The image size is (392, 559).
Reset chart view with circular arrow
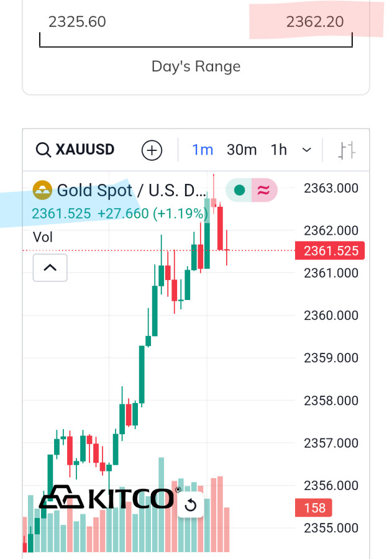(191, 505)
